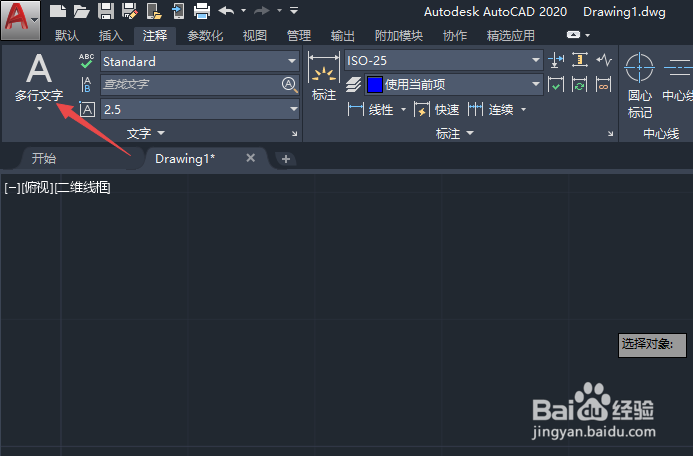Click the text height scale icon

coord(87,109)
